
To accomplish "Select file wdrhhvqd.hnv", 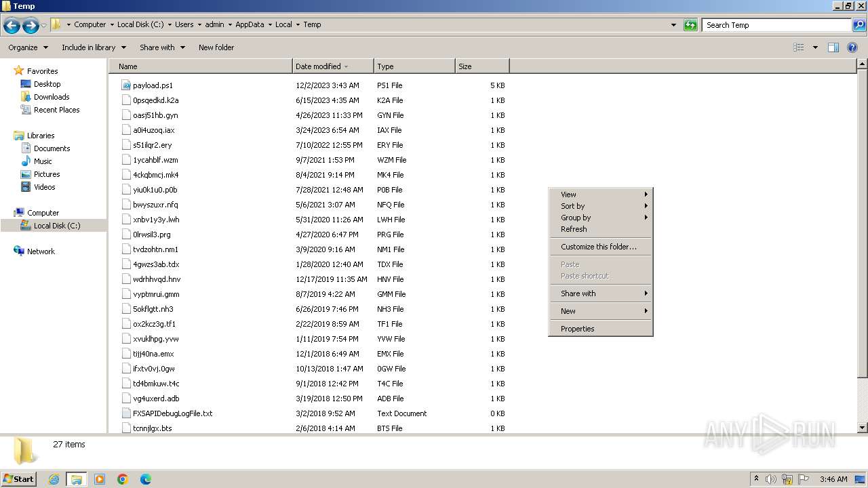I will tap(157, 279).
